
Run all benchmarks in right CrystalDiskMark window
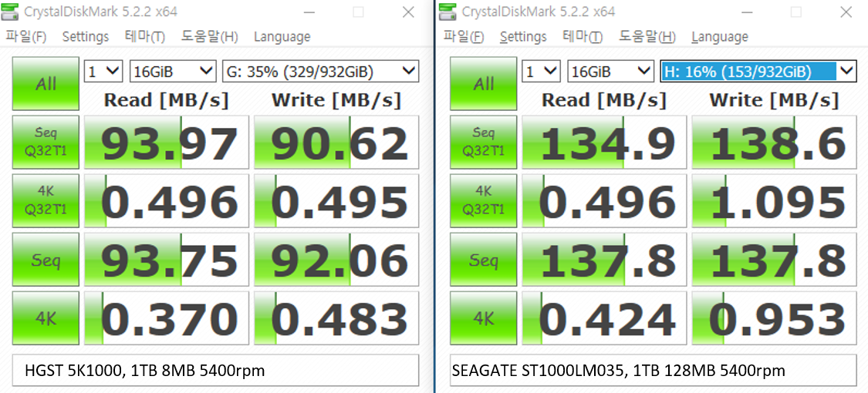click(484, 84)
